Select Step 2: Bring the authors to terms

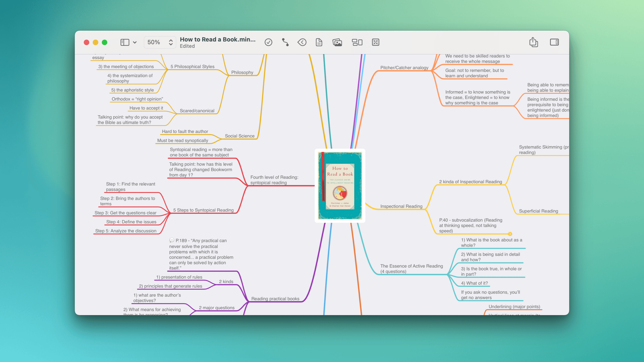(127, 201)
